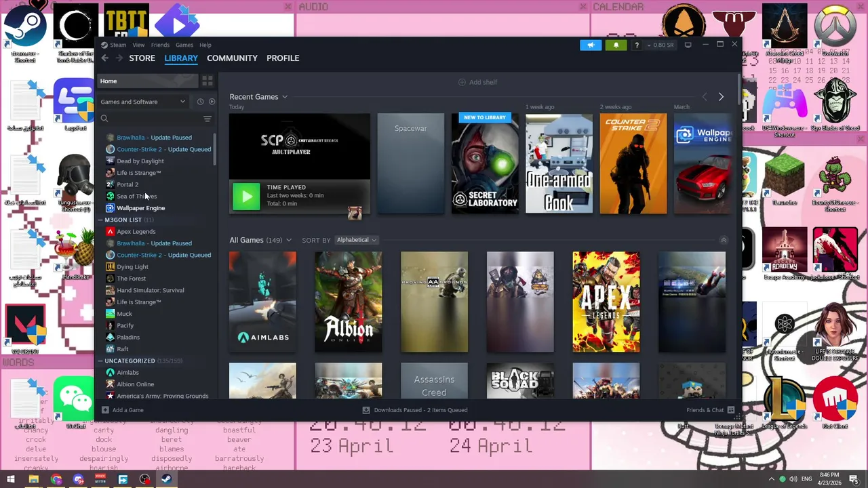This screenshot has height=488, width=868.
Task: Select Home in library sidebar
Action: pyautogui.click(x=148, y=81)
